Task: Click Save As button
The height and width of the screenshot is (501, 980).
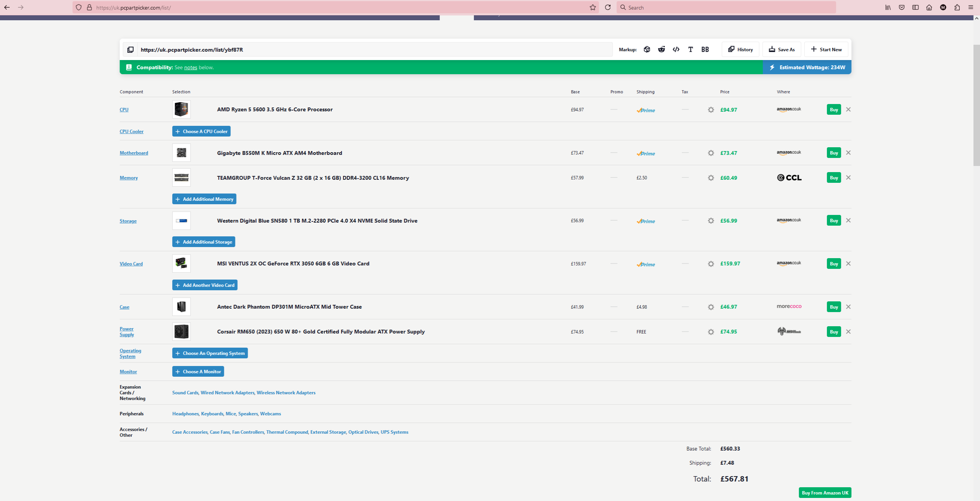Action: coord(782,49)
